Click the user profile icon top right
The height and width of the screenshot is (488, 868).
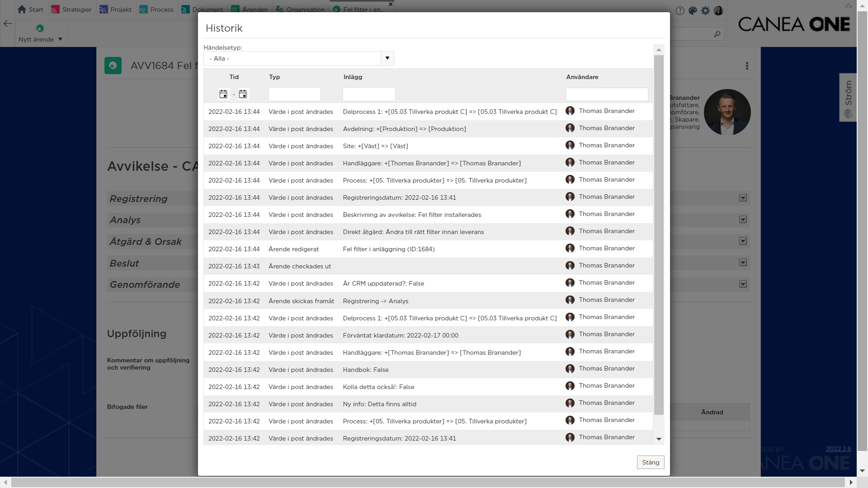click(718, 10)
